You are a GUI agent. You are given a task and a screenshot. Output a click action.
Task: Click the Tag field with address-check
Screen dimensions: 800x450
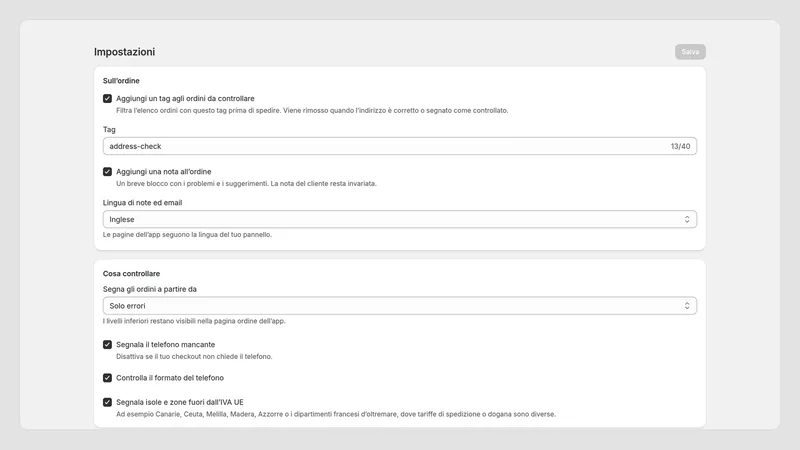click(x=399, y=146)
